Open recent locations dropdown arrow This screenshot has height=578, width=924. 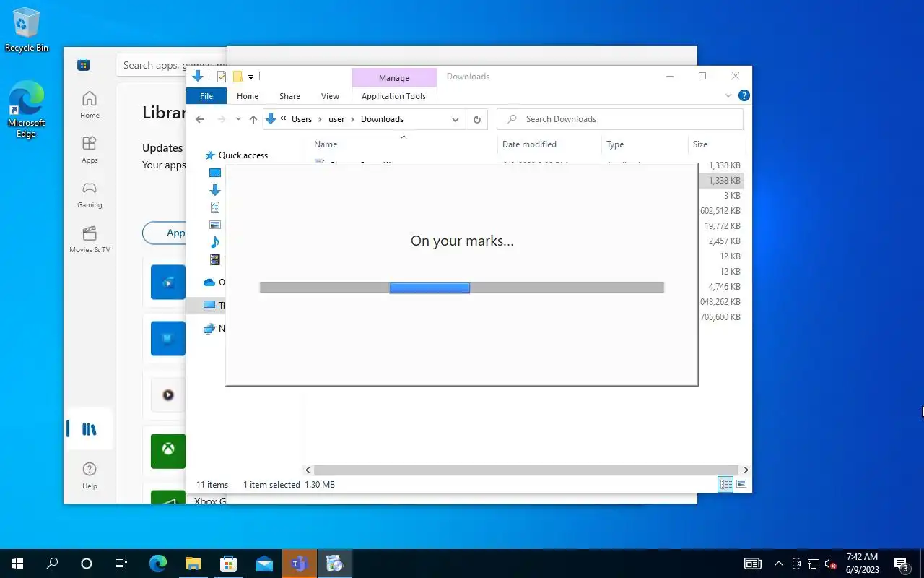coord(238,119)
